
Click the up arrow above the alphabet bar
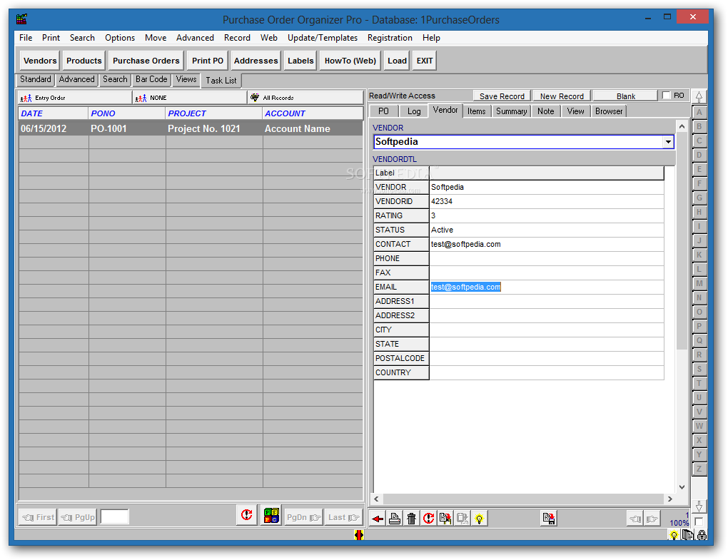699,96
